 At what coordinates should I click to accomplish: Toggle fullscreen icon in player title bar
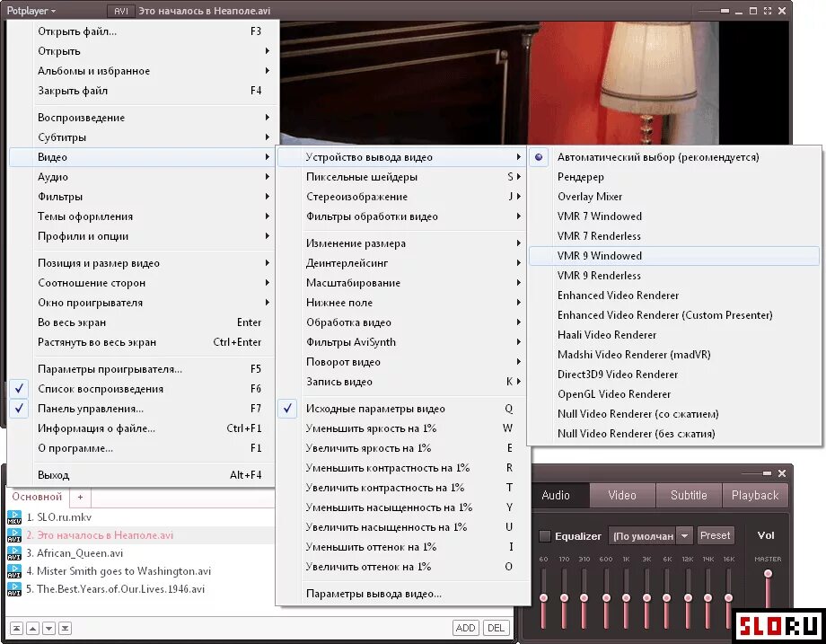click(768, 11)
